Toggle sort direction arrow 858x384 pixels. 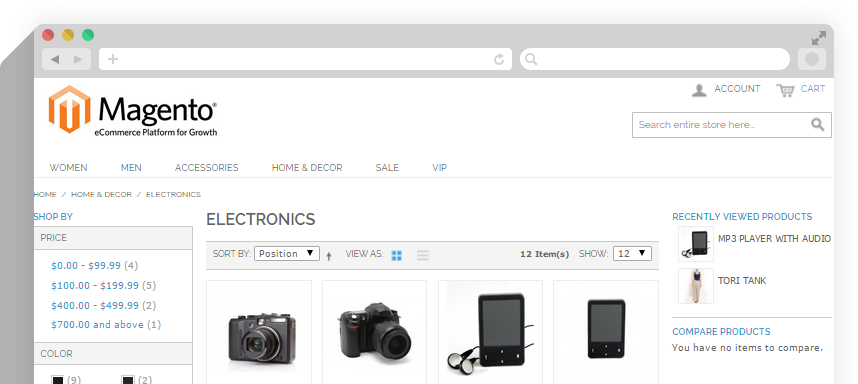pyautogui.click(x=328, y=255)
